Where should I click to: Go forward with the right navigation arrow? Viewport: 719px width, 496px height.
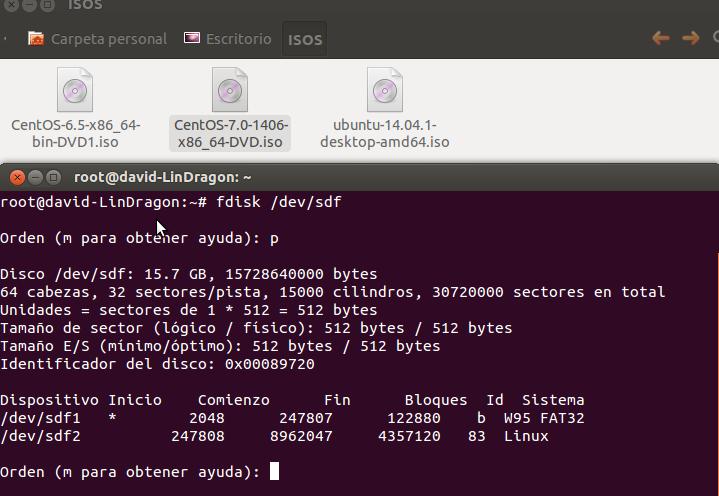(x=690, y=38)
